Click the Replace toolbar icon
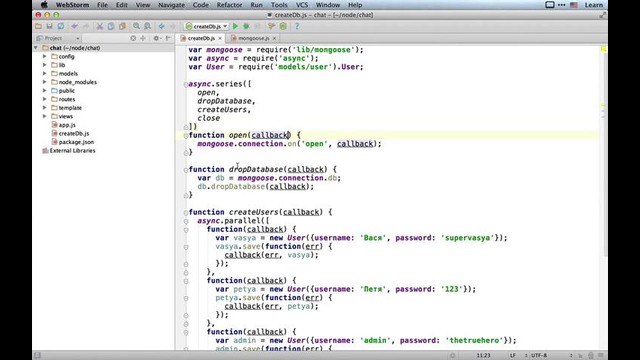 point(147,26)
